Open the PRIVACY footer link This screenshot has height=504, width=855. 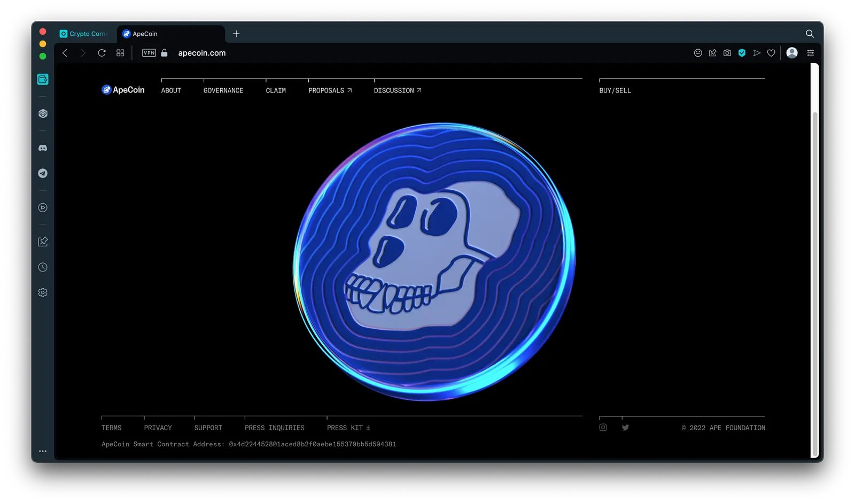(x=158, y=428)
